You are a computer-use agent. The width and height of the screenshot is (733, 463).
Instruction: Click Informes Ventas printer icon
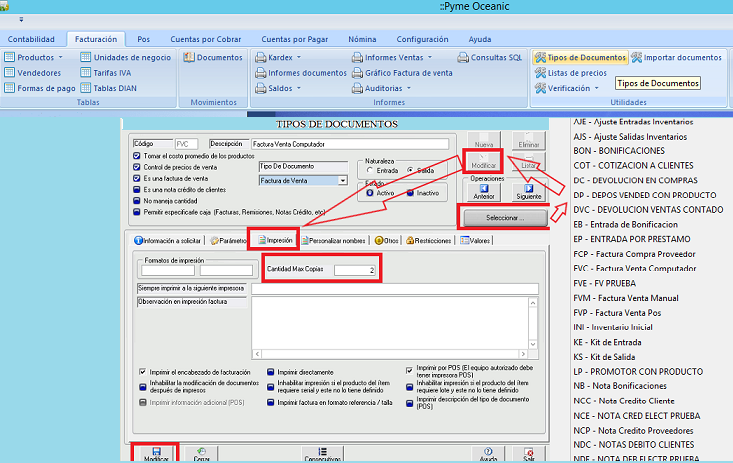[357, 58]
